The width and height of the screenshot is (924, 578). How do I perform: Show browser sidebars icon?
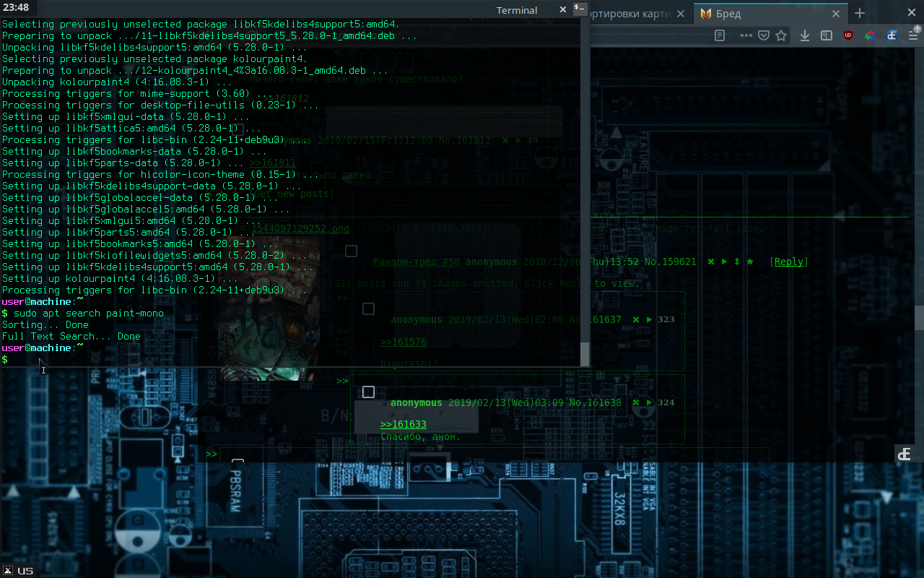point(827,35)
